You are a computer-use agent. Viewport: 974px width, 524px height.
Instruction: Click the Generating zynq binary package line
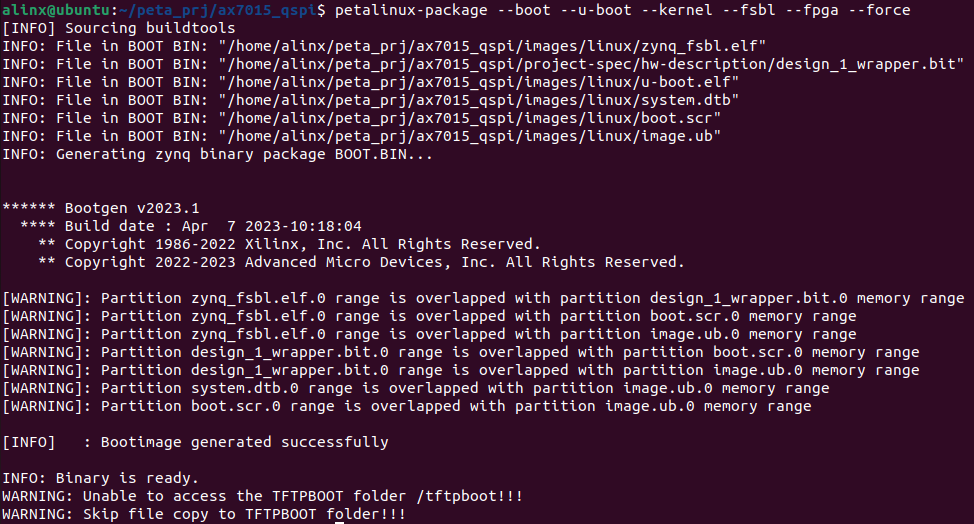point(217,154)
